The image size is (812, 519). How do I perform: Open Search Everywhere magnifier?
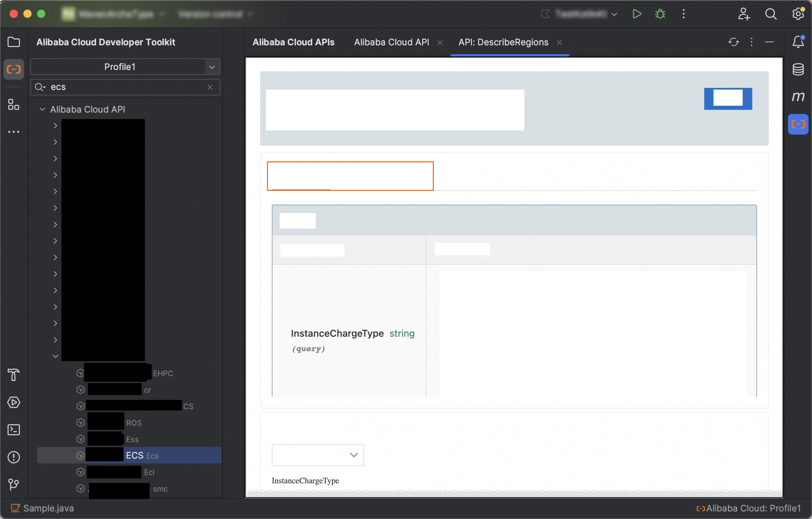coord(771,14)
